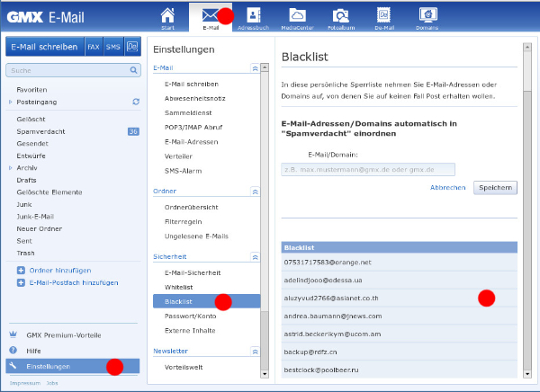Click the FAX button
The image size is (540, 392).
click(x=94, y=47)
